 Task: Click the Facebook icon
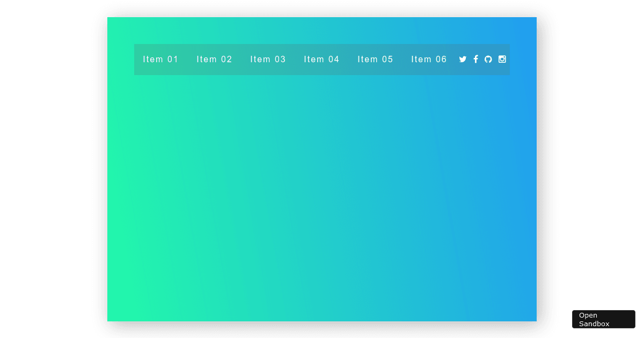pyautogui.click(x=475, y=59)
